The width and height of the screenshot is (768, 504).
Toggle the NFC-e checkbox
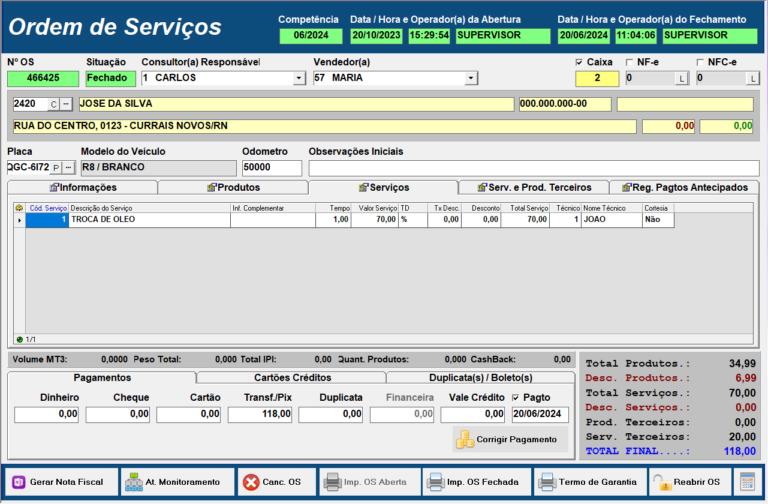tap(700, 62)
